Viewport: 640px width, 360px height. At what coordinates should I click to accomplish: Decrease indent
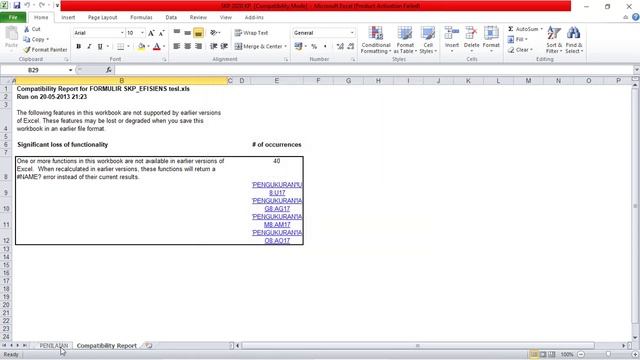213,47
